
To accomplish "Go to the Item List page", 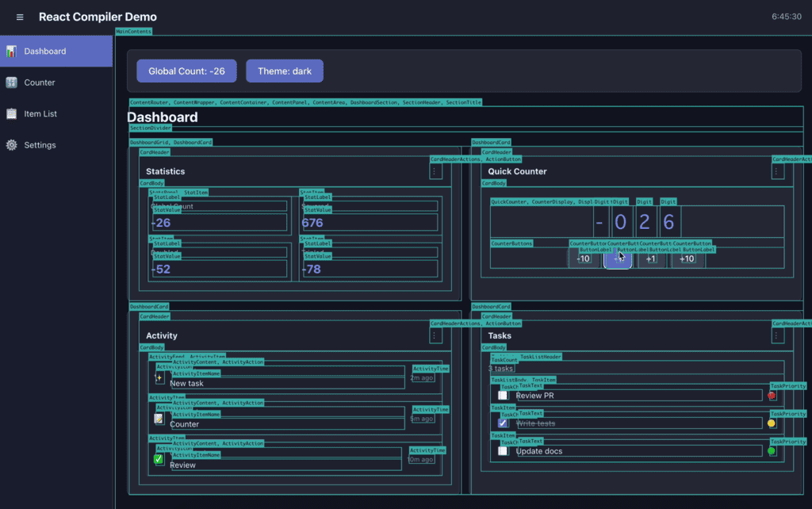I will pos(40,114).
